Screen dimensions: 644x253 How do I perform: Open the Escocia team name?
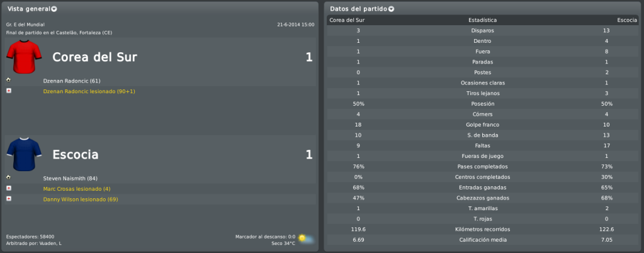[76, 155]
